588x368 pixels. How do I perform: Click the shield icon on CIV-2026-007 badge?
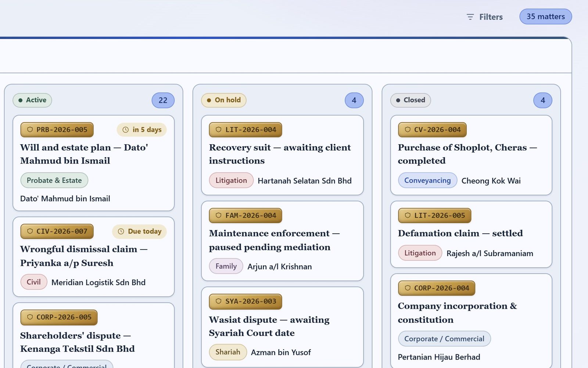30,231
